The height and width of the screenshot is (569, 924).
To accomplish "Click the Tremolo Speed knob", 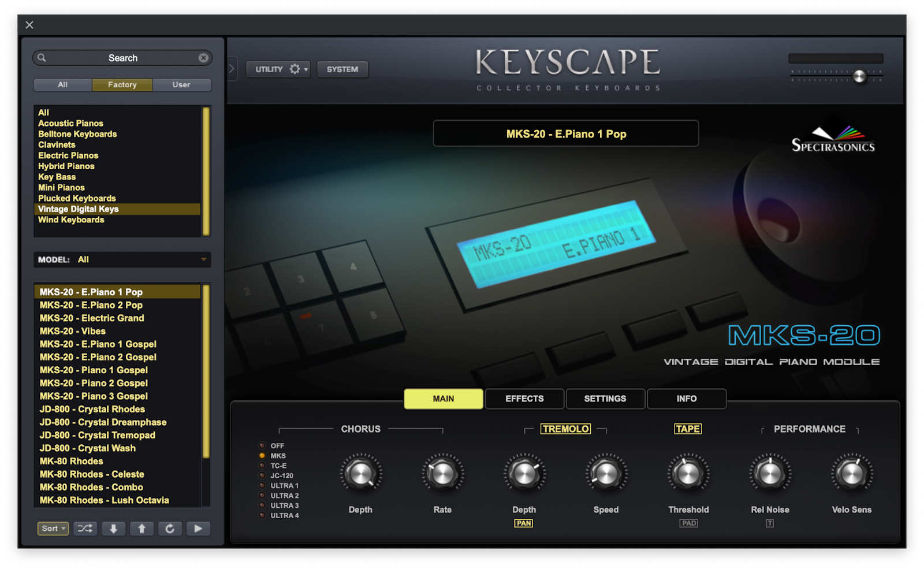I will pyautogui.click(x=606, y=474).
